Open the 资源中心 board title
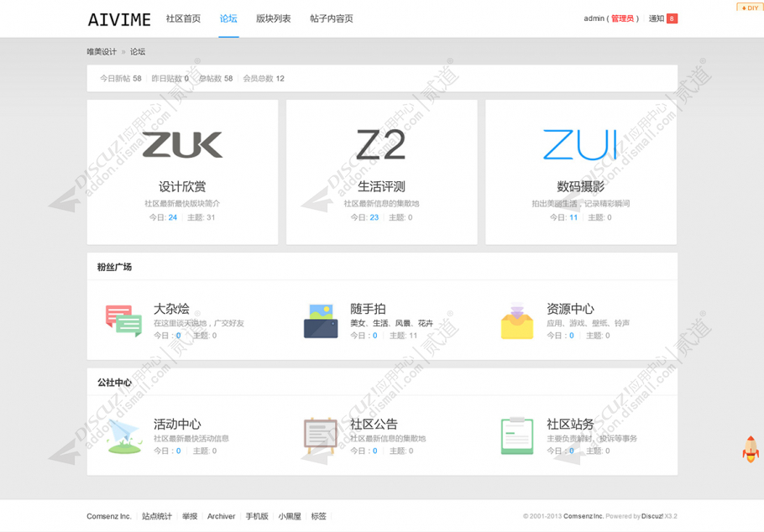Screen dimensions: 764x532 570,309
